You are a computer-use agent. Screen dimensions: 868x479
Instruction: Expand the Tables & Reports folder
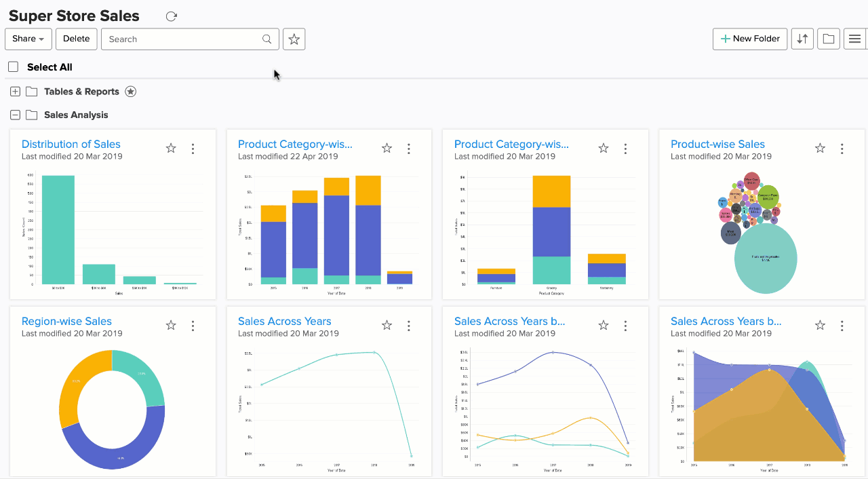click(15, 92)
